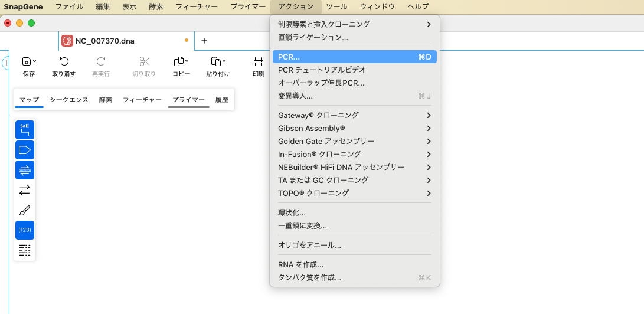Choose RNA を作成... menu item

[354, 265]
